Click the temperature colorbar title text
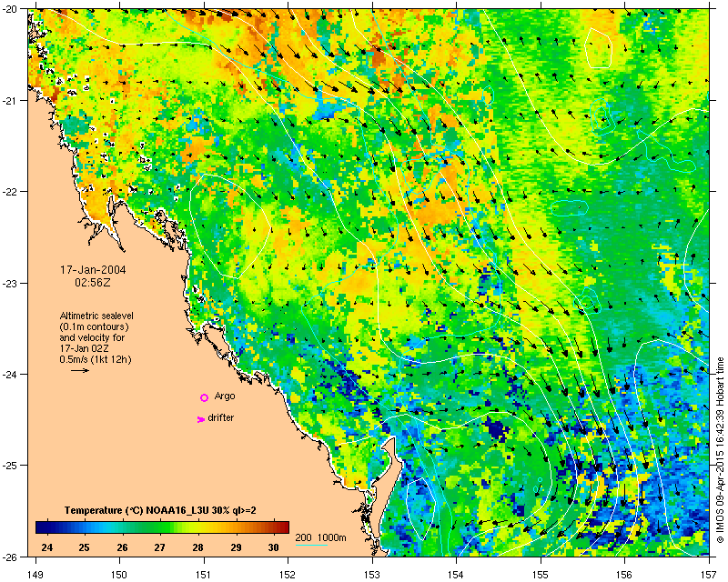This screenshot has width=728, height=582. (x=161, y=510)
